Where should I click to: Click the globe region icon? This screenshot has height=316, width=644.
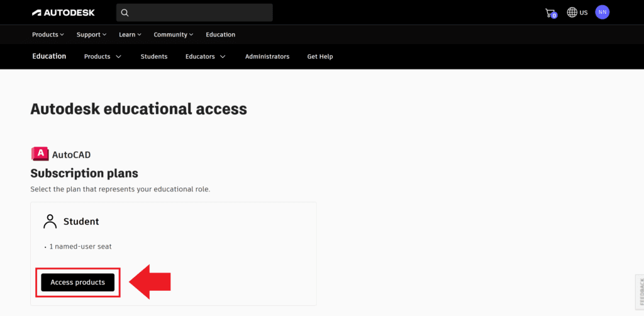tap(572, 13)
